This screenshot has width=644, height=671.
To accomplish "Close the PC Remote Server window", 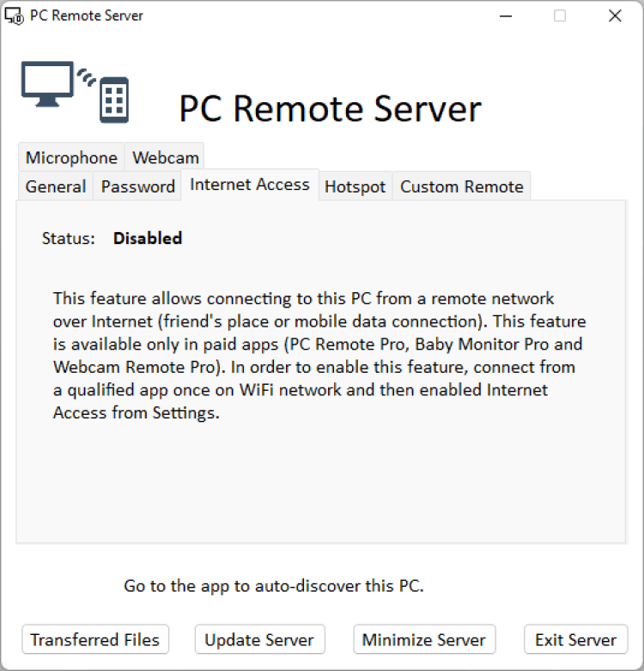I will coord(615,15).
